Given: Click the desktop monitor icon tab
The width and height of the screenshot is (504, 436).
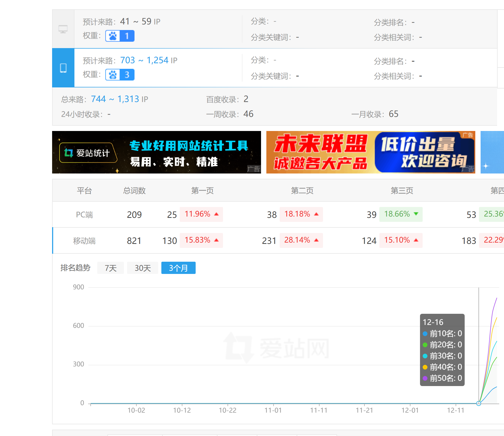Looking at the screenshot, I should [63, 29].
